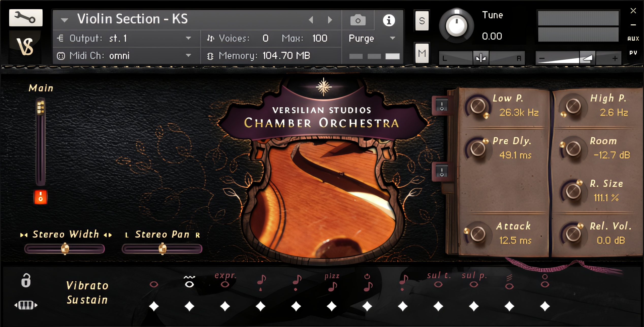Toggle the Solo S button
Viewport: 644px width, 327px height.
point(422,21)
